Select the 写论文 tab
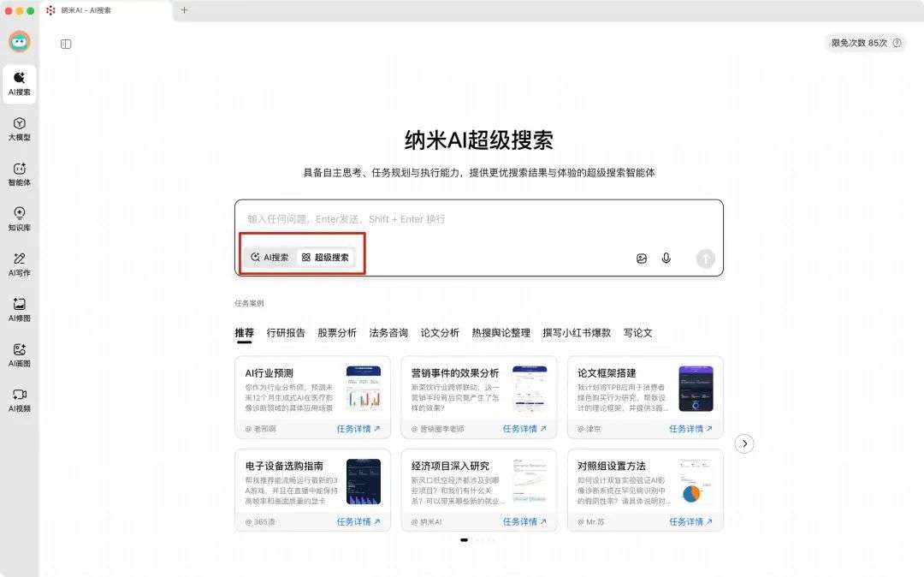Image resolution: width=924 pixels, height=577 pixels. (x=637, y=333)
